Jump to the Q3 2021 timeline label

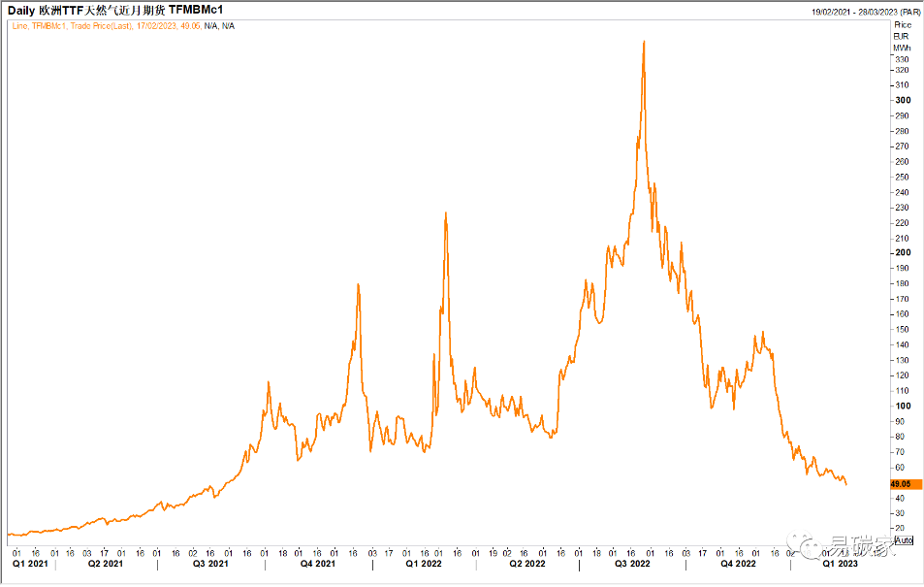click(210, 564)
